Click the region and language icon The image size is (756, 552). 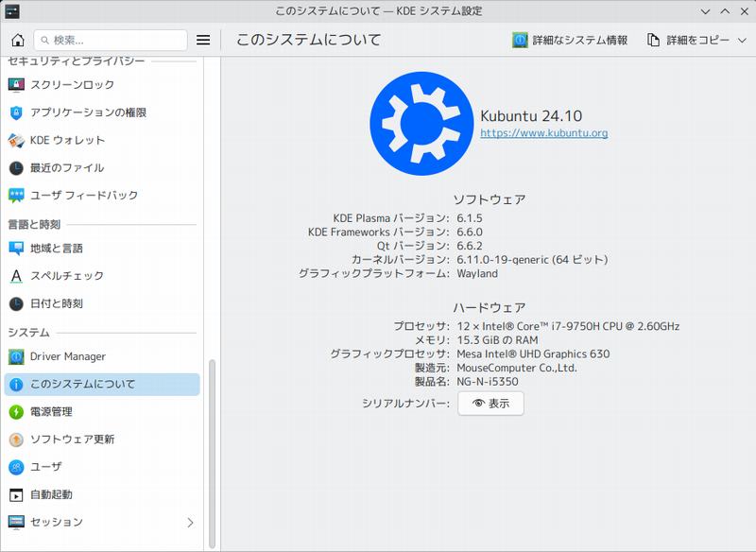16,249
